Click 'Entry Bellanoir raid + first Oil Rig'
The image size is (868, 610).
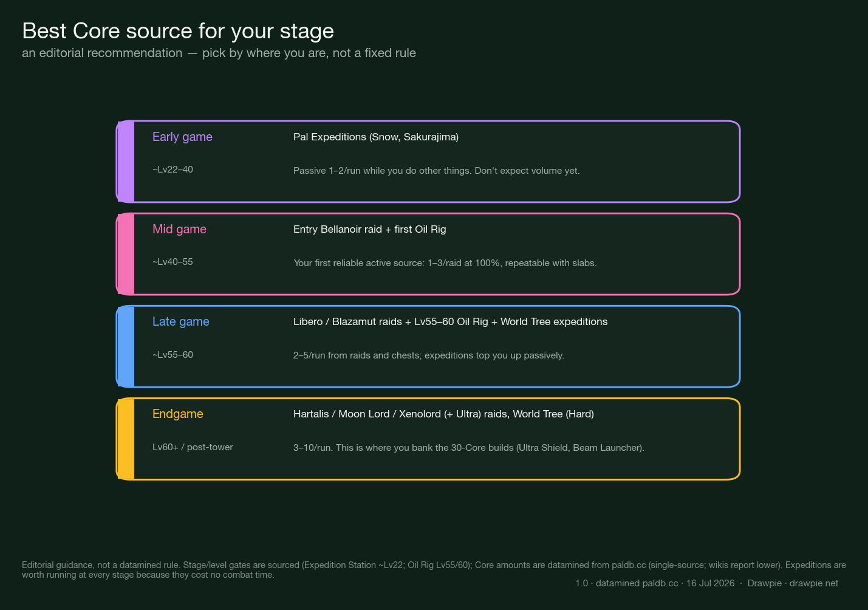click(370, 229)
